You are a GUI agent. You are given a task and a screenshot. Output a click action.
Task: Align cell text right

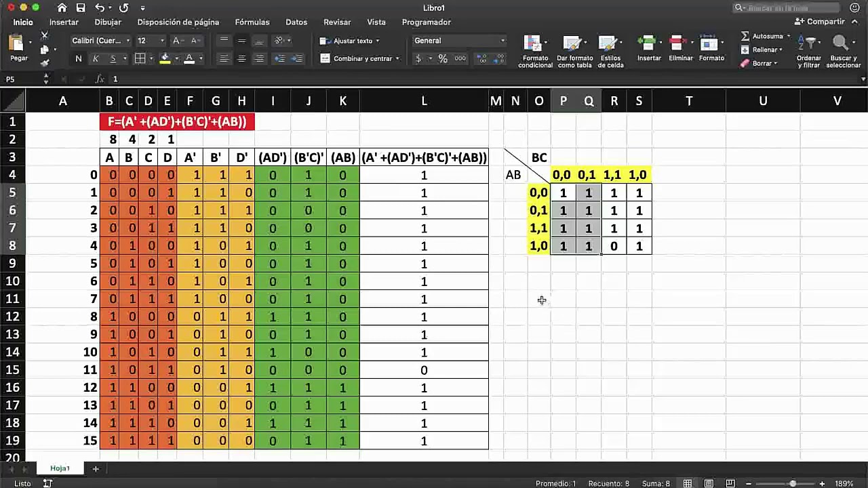pyautogui.click(x=258, y=59)
